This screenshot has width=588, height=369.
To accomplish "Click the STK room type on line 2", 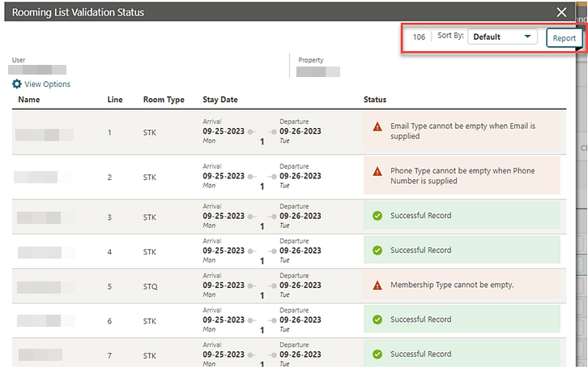I will pos(149,177).
